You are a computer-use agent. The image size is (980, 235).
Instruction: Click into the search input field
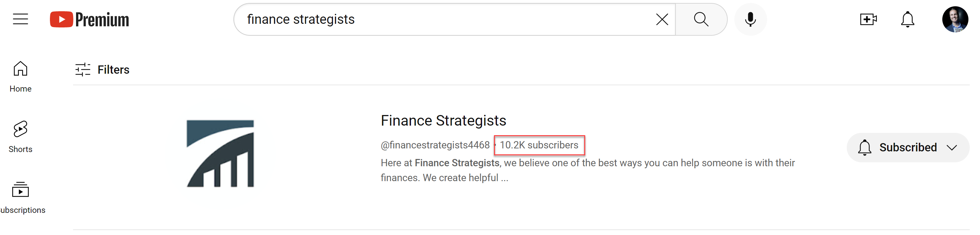[x=445, y=20]
